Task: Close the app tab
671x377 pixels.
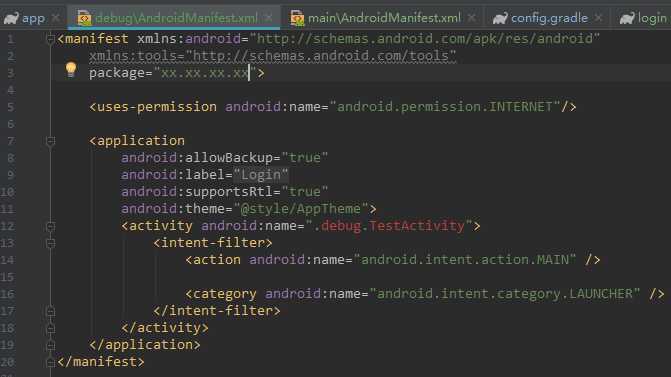Action: pos(56,18)
